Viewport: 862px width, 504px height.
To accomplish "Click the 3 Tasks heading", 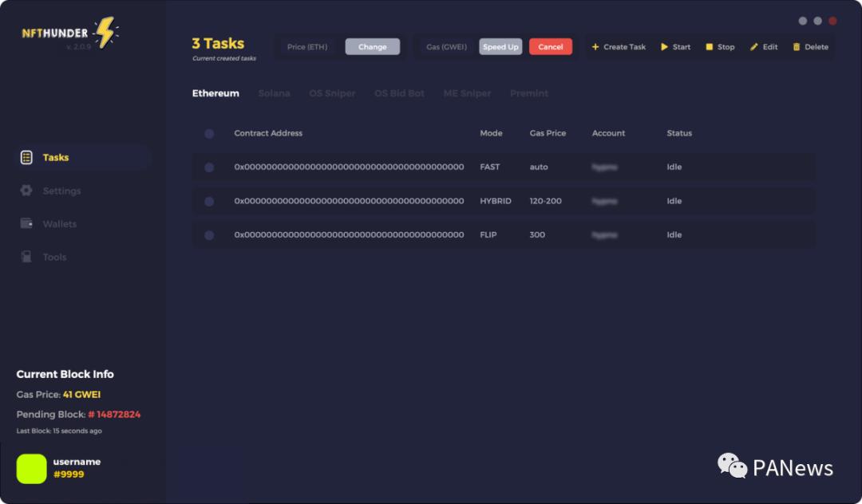I will coord(218,43).
